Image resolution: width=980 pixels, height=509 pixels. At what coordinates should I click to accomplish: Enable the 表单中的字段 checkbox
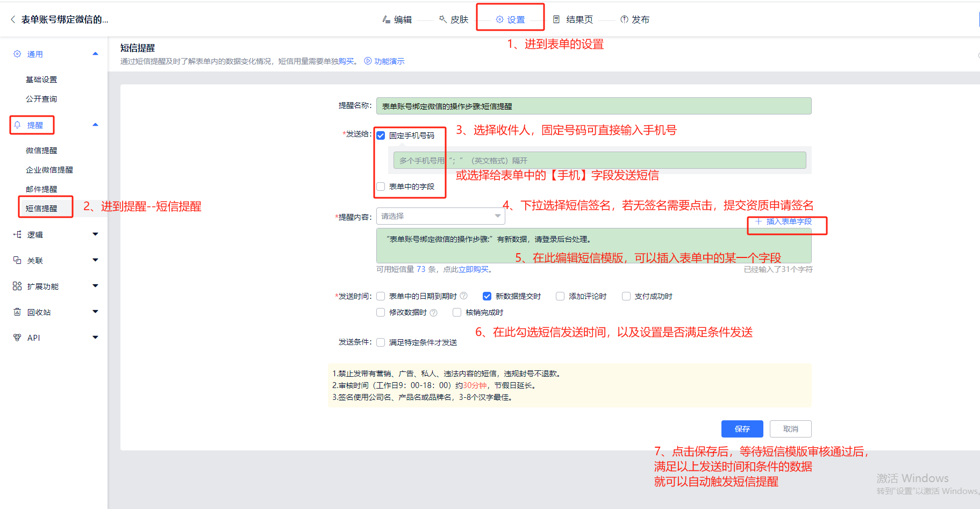click(381, 187)
